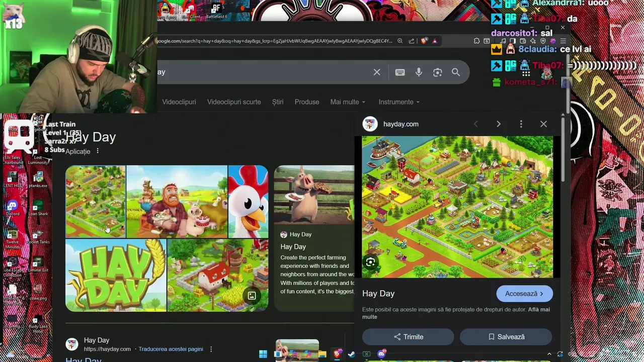This screenshot has width=644, height=362.
Task: Open Brave Shields lion icon
Action: pyautogui.click(x=424, y=41)
